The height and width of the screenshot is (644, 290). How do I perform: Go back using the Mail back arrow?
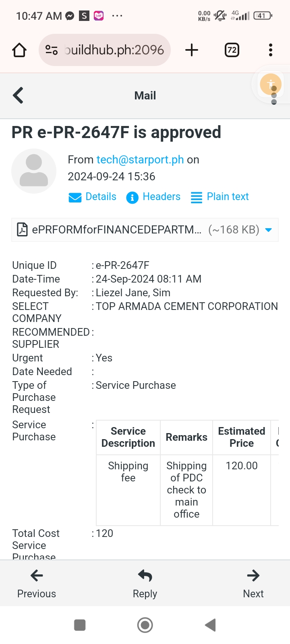click(19, 96)
